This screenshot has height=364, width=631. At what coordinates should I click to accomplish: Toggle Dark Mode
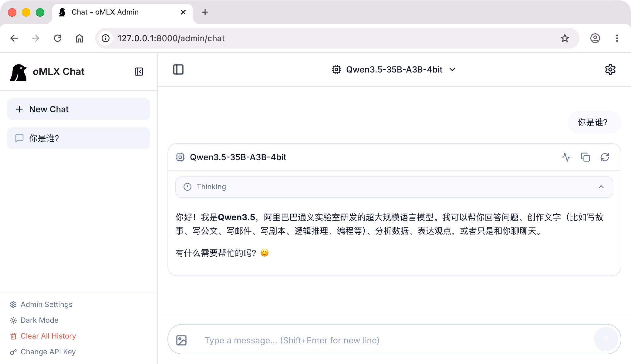39,320
